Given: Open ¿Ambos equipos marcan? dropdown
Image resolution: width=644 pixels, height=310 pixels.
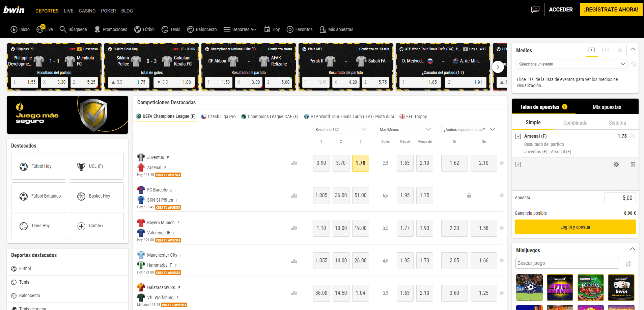Looking at the screenshot, I should [x=469, y=130].
